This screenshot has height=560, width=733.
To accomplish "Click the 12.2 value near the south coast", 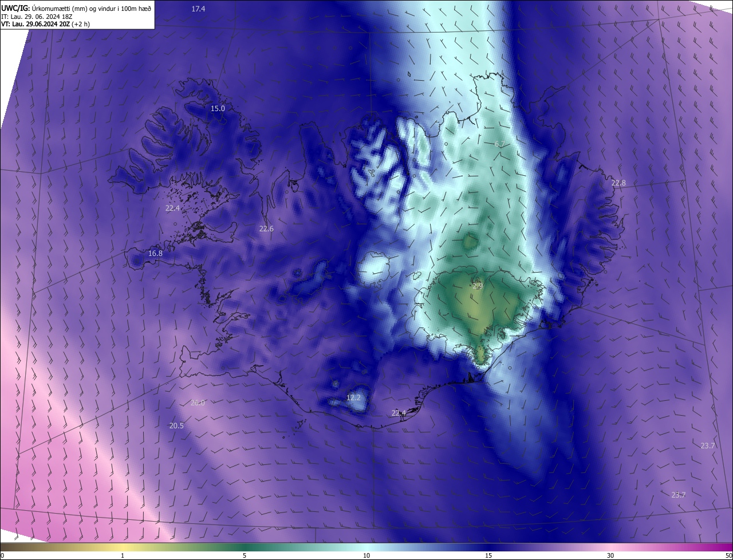I will (x=354, y=397).
